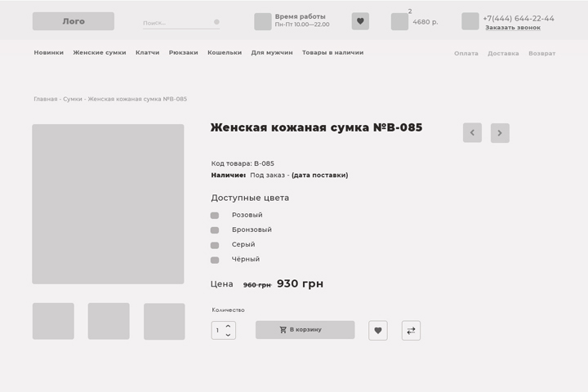Open favorites via header heart icon
This screenshot has width=588, height=392.
360,21
